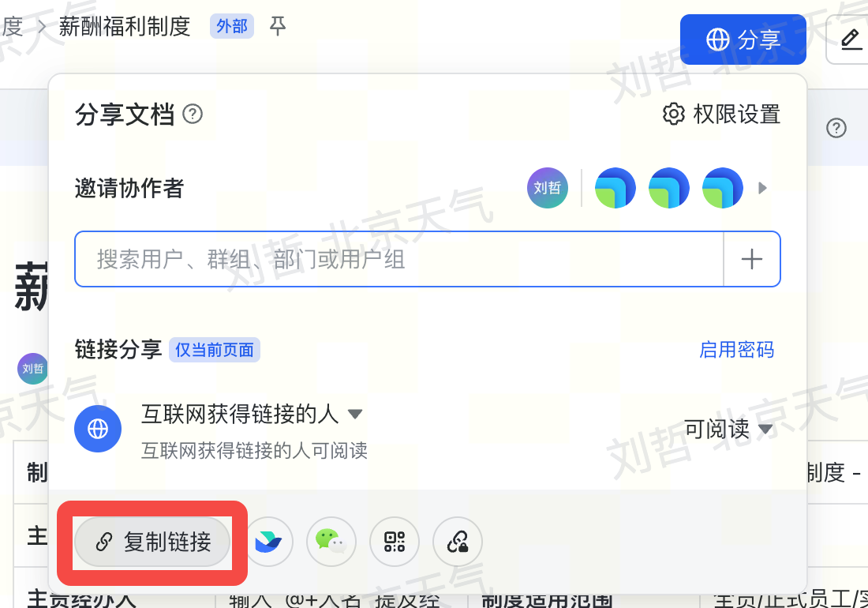Screen dimensions: 868x608
Task: Share via the Feishu bird icon
Action: coord(268,542)
